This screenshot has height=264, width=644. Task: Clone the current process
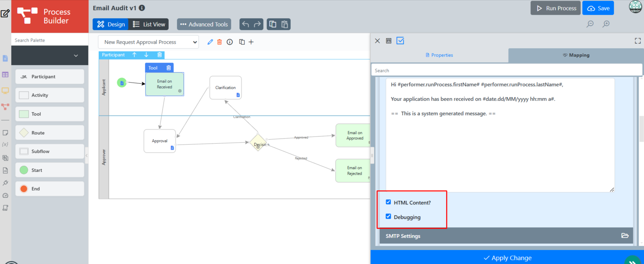point(242,42)
